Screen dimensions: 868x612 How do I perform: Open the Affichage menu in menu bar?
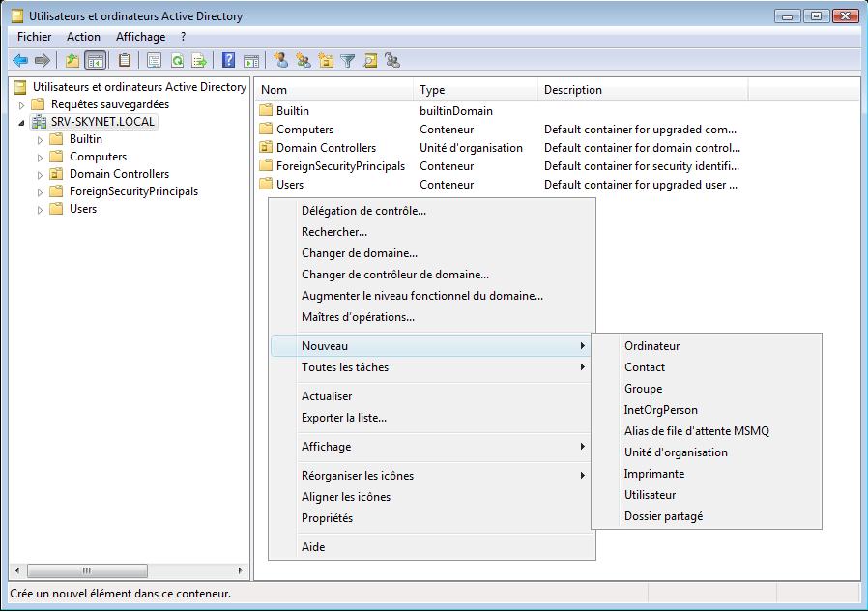140,37
